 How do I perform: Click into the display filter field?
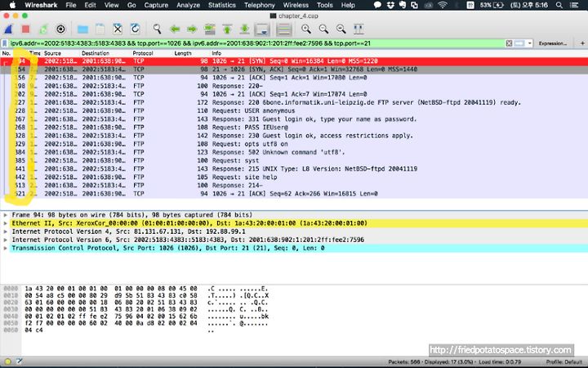[x=257, y=43]
